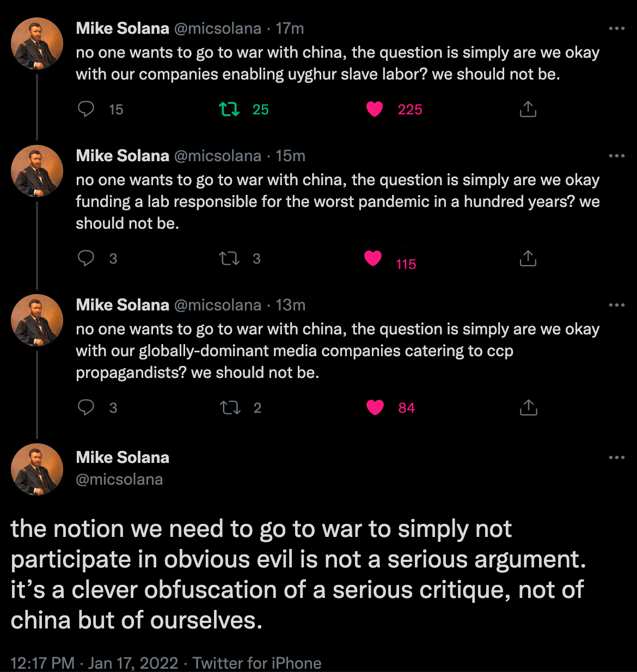Open the Twitter for iPhone source link
This screenshot has height=672, width=637.
pos(256,663)
